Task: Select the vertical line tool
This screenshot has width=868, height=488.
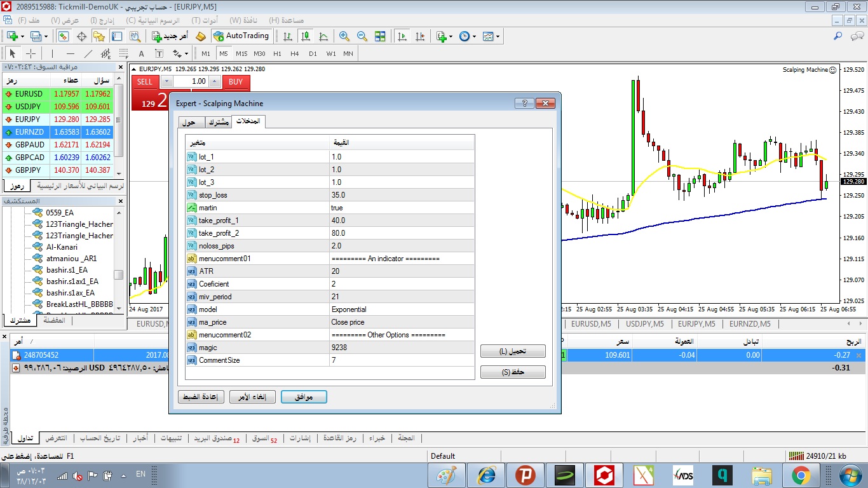Action: (52, 53)
